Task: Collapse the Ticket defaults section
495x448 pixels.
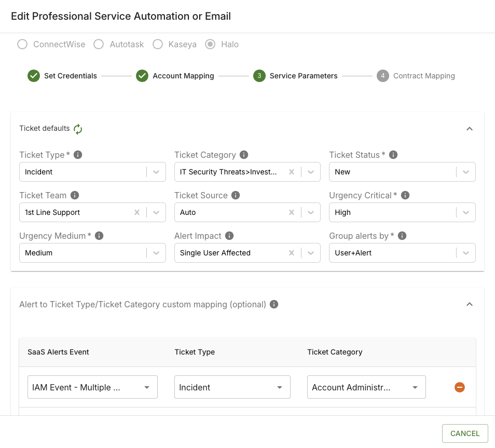Action: click(469, 129)
